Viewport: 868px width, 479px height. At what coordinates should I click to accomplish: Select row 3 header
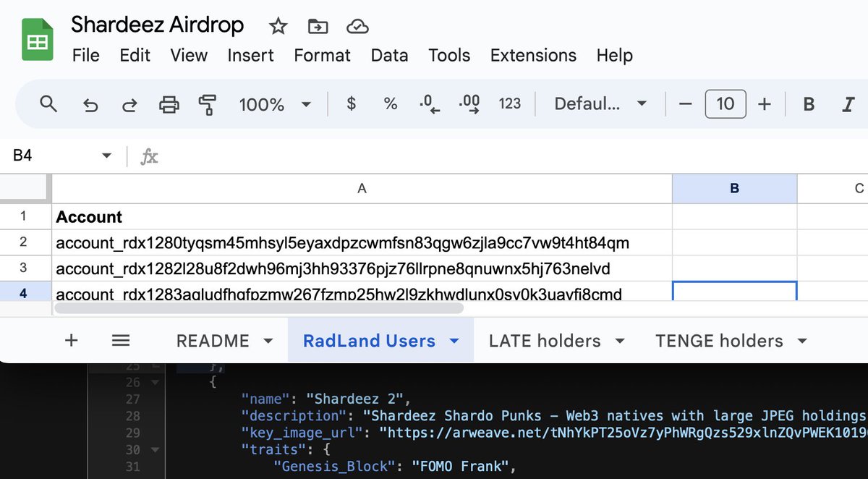[x=24, y=268]
